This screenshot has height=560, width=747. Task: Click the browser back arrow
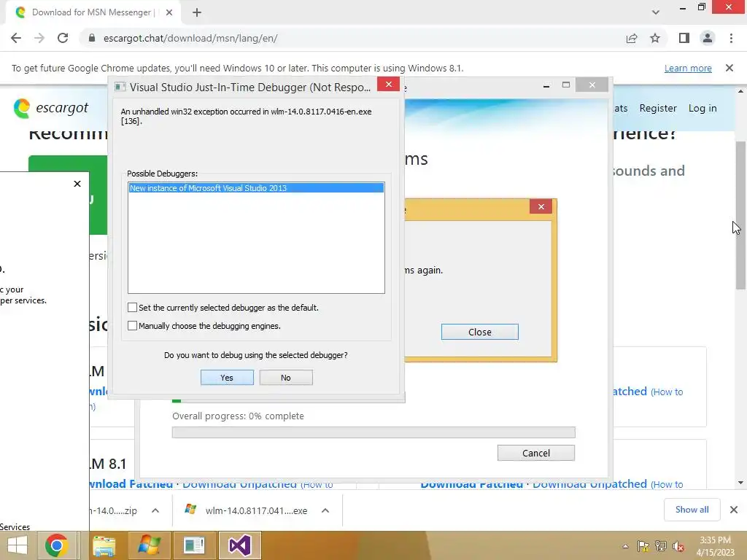click(x=16, y=38)
